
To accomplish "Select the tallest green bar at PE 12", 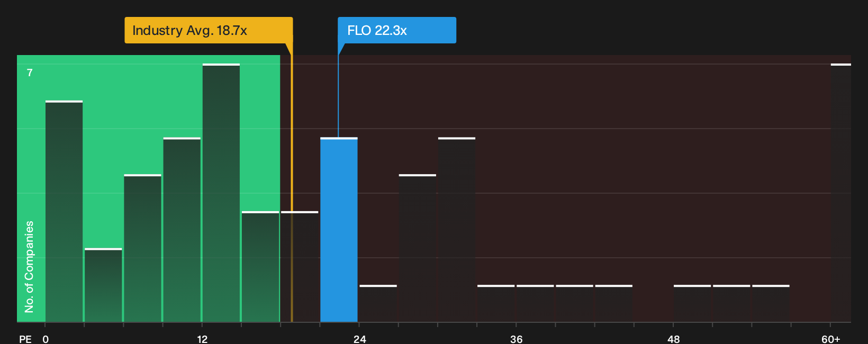I will click(221, 193).
